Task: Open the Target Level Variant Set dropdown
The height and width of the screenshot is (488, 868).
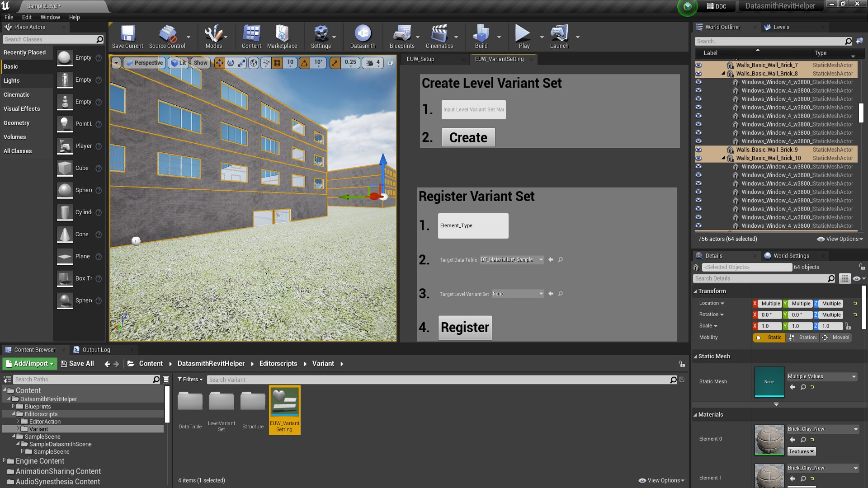Action: pyautogui.click(x=518, y=294)
